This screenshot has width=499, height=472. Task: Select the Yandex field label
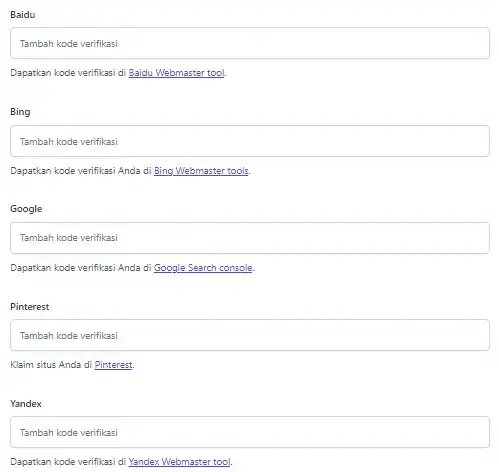[x=26, y=404]
